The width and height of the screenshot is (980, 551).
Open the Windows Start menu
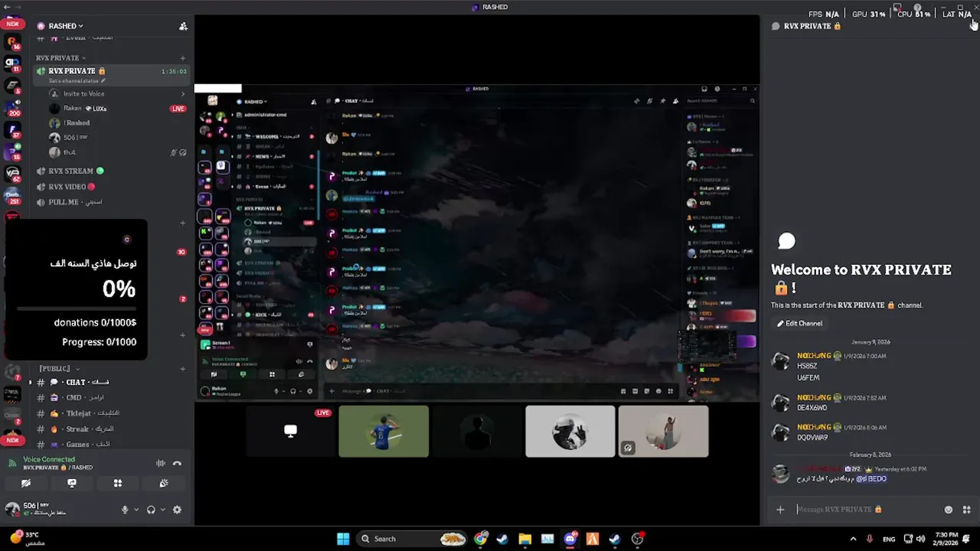343,539
